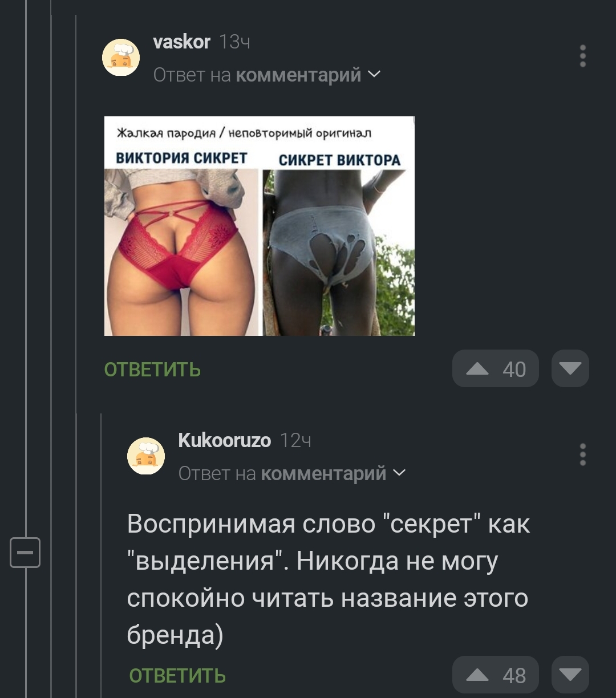This screenshot has width=616, height=698.
Task: Click ОТВЕТИТЬ under Kukooruzo's comment
Action: 177,676
